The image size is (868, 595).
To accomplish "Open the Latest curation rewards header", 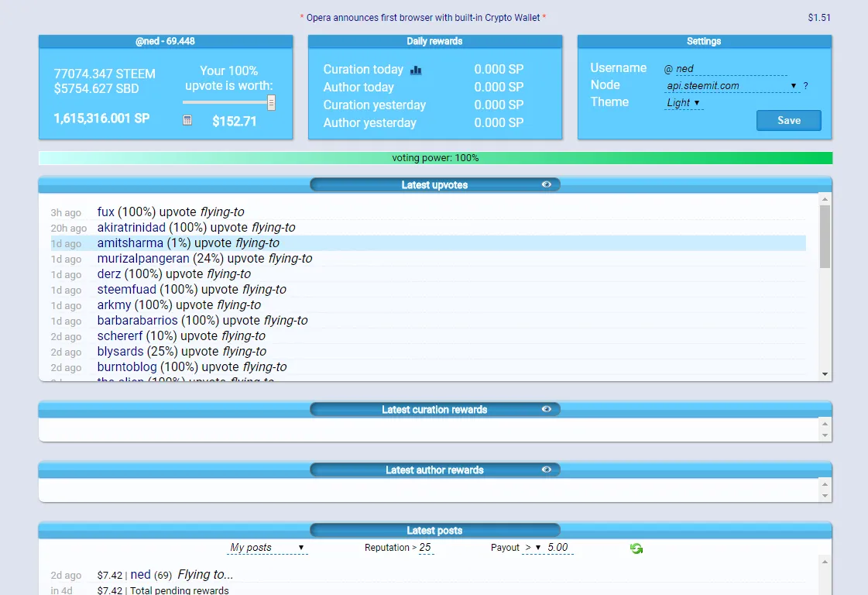I will point(434,409).
